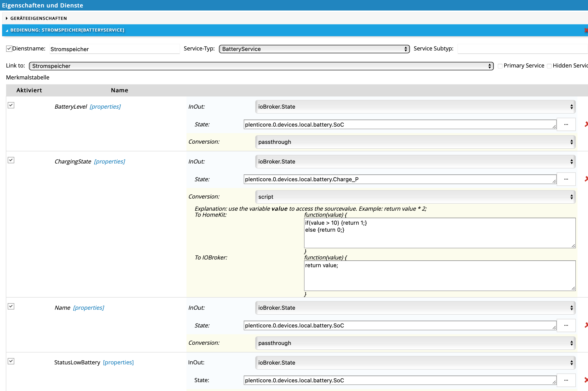The image size is (588, 391).
Task: Remove ChargingState row via red X
Action: point(586,179)
